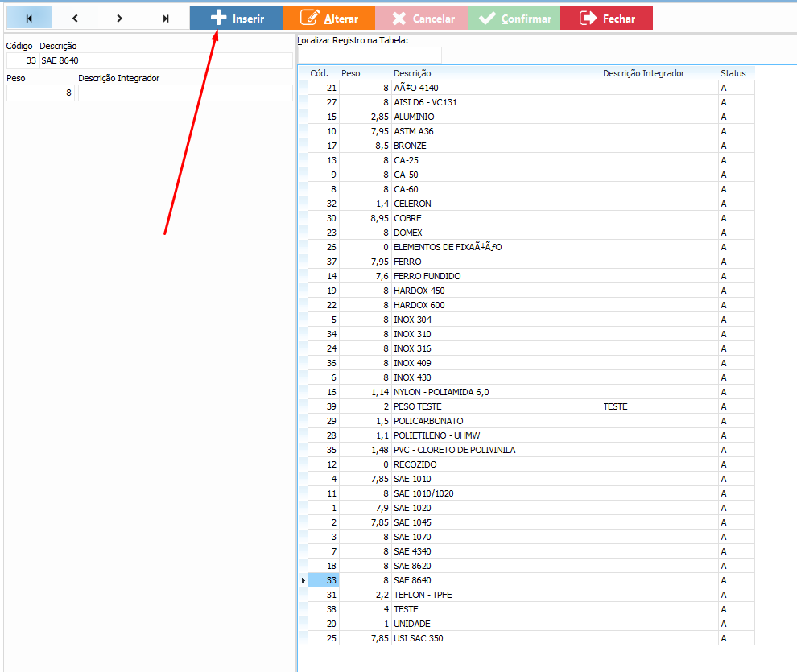Click the Cancelar button

point(422,18)
